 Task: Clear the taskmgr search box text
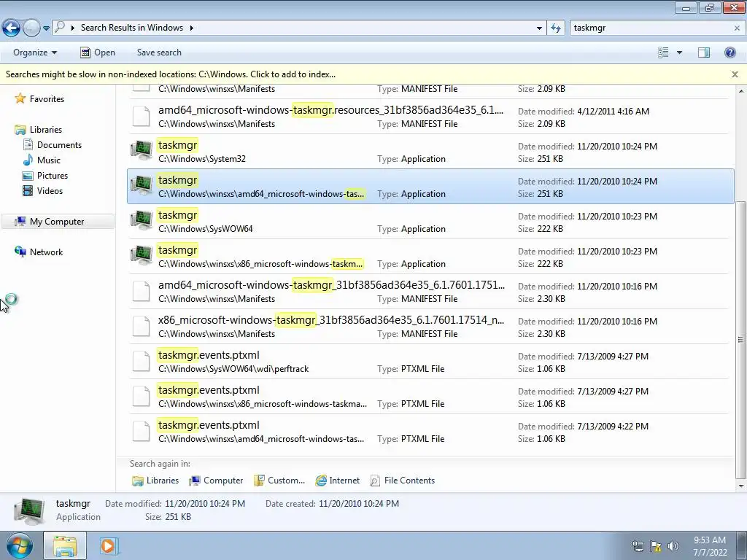tap(737, 28)
